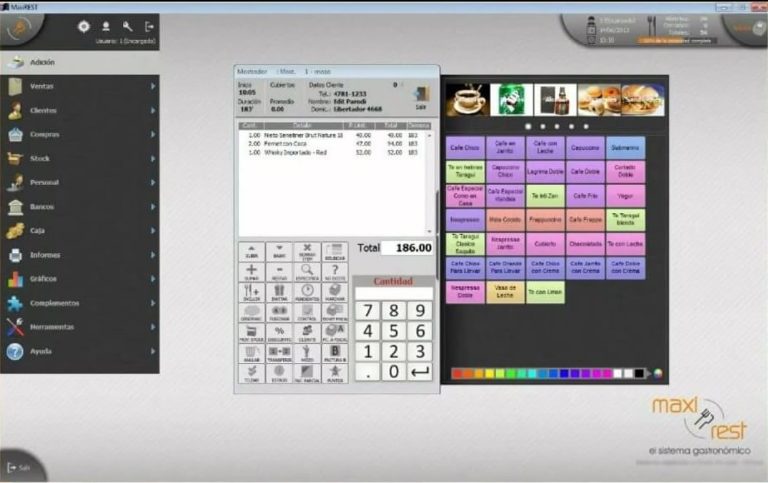Pick the black color swatch in palette
This screenshot has height=483, width=768.
pyautogui.click(x=639, y=374)
